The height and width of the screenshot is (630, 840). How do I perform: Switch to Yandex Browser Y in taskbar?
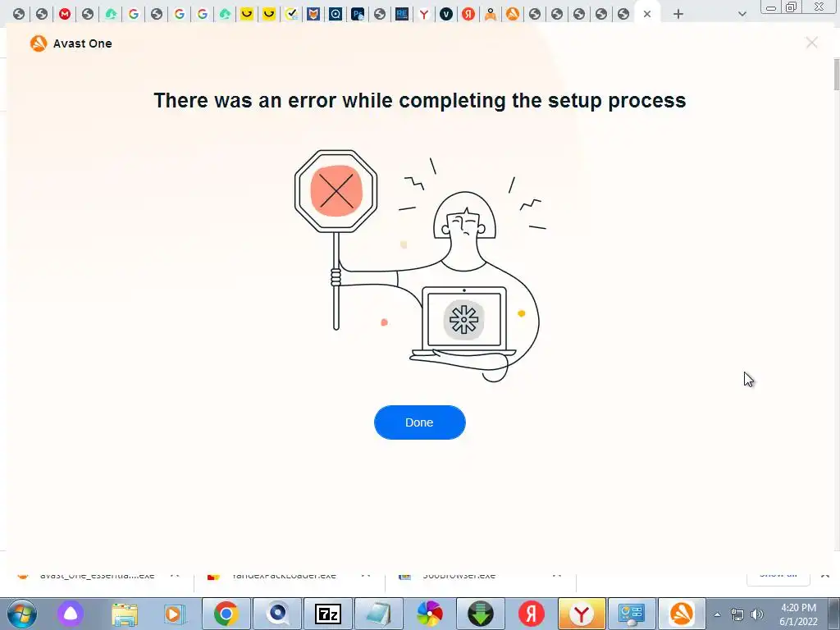click(582, 614)
